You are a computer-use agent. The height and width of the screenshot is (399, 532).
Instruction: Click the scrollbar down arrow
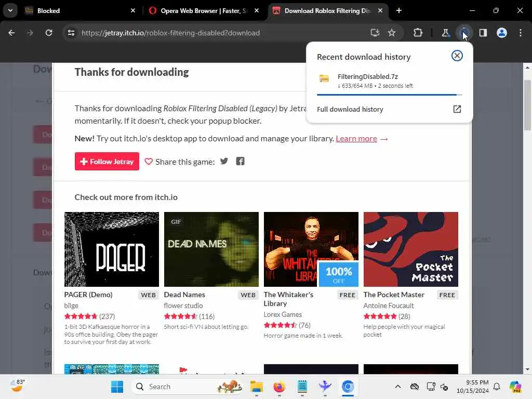tap(527, 369)
